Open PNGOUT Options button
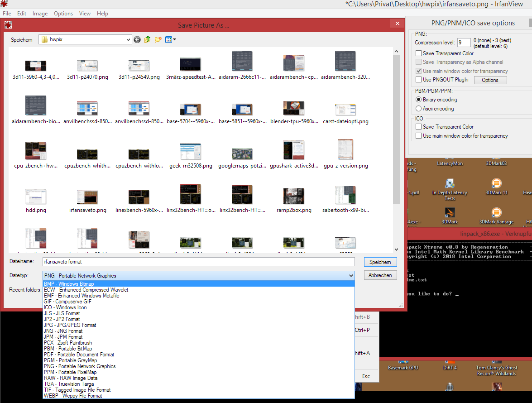532x403 pixels. pos(490,80)
